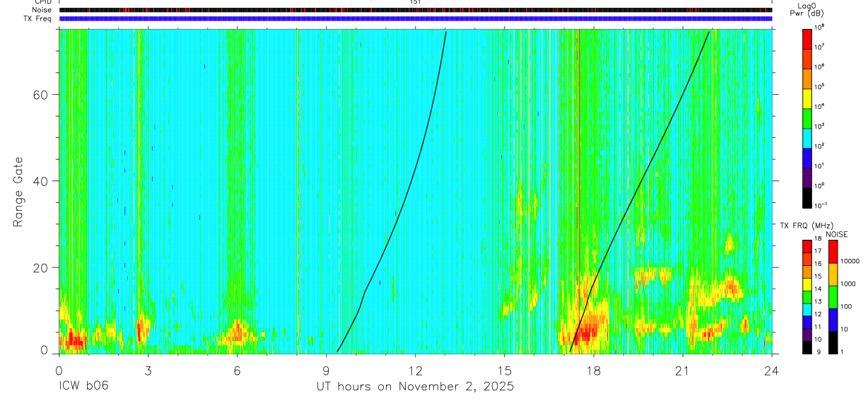Image resolution: width=868 pixels, height=401 pixels.
Task: Click the 'NOISE' legend title above the colorbar
Action: 835,234
